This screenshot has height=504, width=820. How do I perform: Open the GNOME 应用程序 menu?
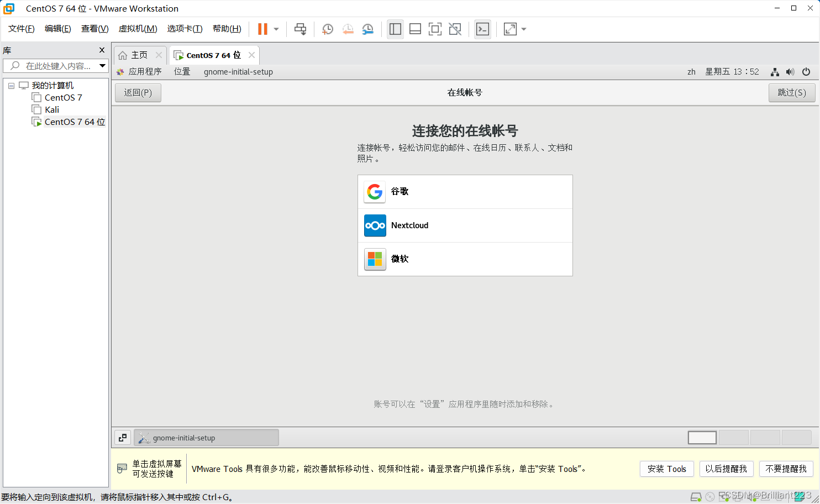pos(139,72)
